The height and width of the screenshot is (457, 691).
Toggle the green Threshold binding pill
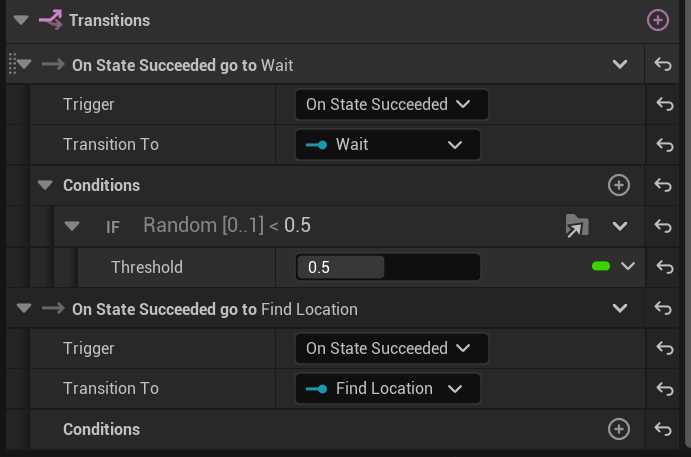coord(601,267)
